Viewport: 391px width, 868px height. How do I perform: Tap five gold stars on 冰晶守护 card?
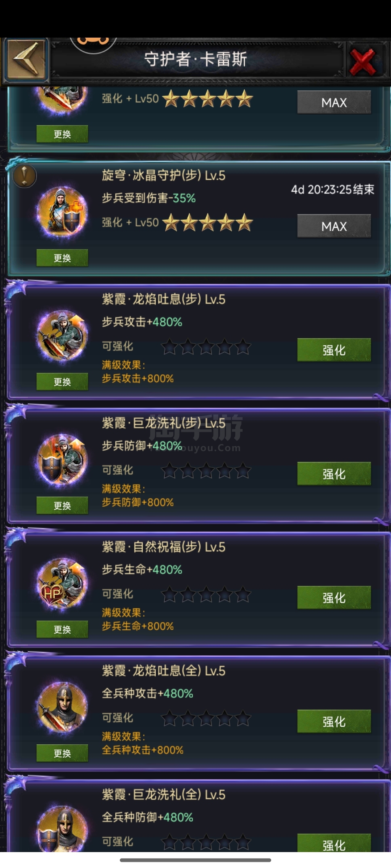tap(207, 222)
